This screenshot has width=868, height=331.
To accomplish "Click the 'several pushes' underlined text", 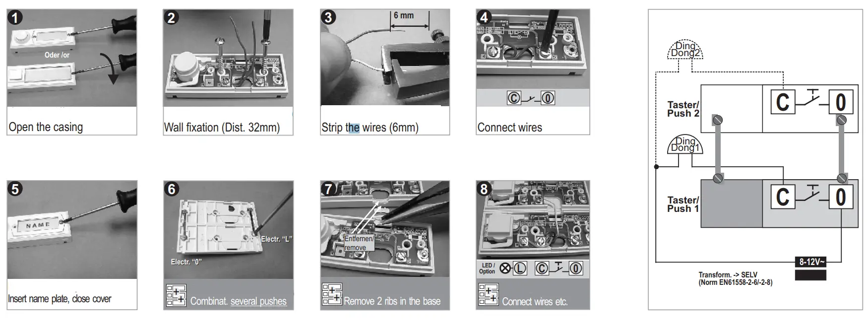I will 258,301.
